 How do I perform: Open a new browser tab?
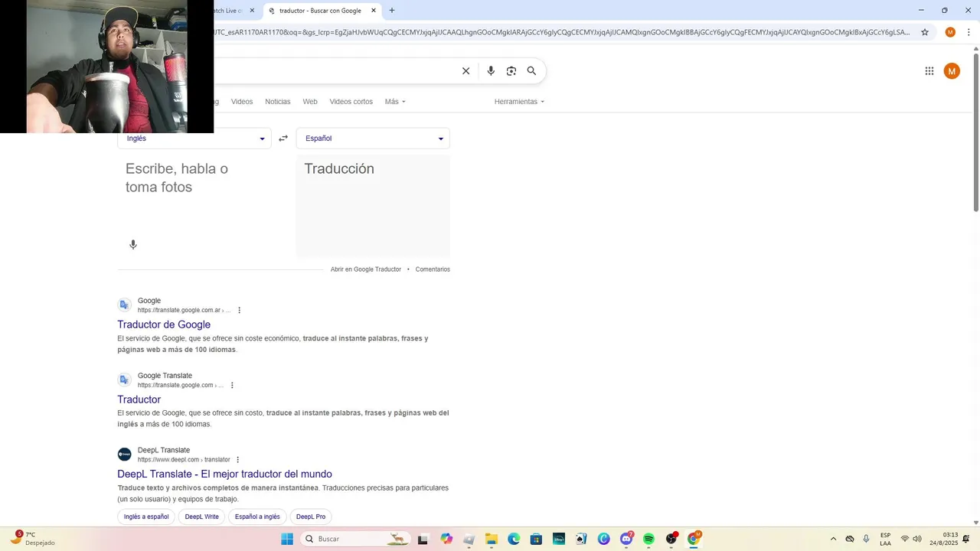[392, 11]
